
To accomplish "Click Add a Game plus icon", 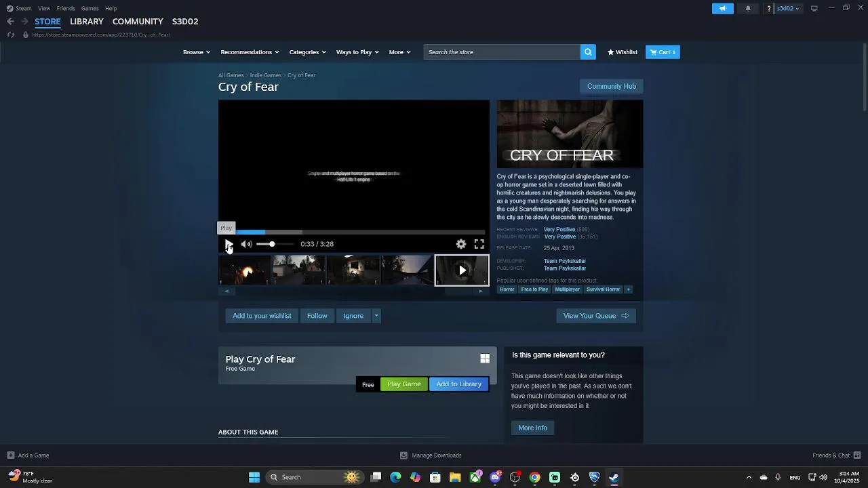I will click(11, 455).
